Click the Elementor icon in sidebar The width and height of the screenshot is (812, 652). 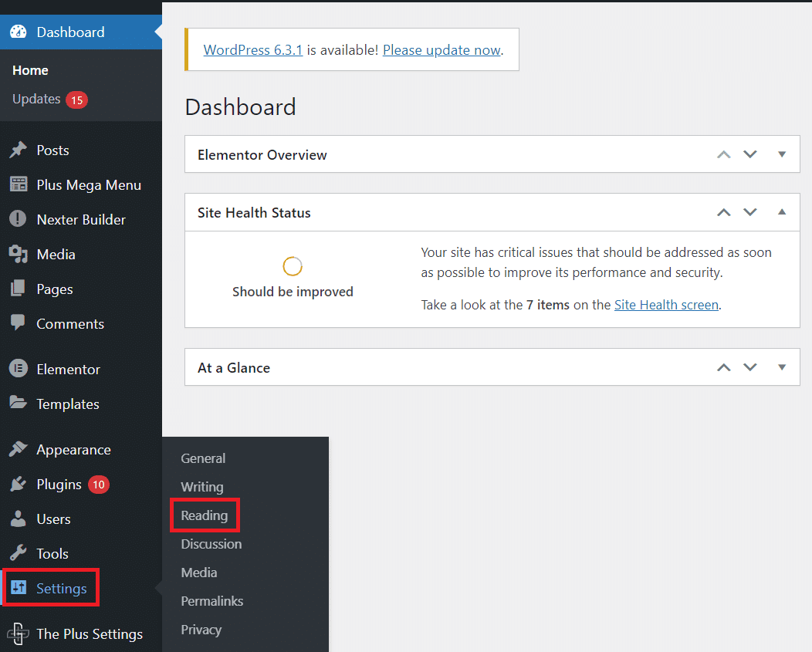pyautogui.click(x=19, y=369)
